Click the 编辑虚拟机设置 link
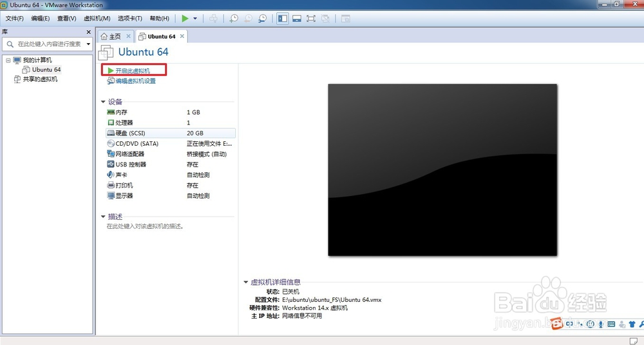 [x=135, y=81]
